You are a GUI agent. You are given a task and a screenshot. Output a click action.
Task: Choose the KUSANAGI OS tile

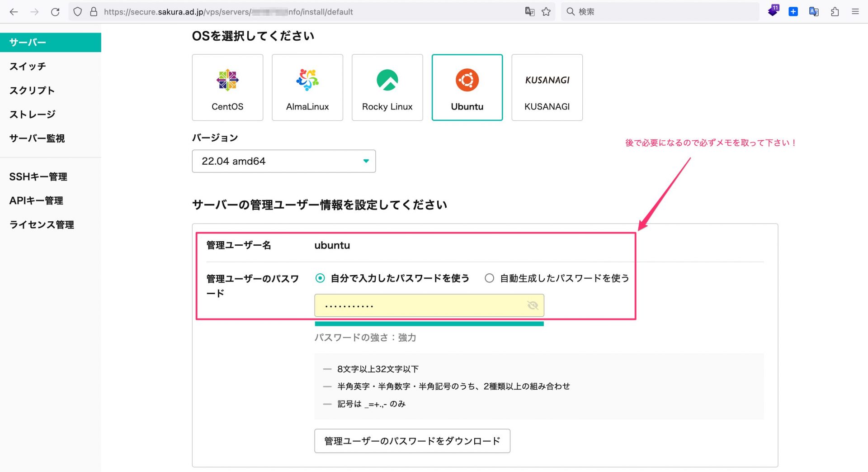547,87
